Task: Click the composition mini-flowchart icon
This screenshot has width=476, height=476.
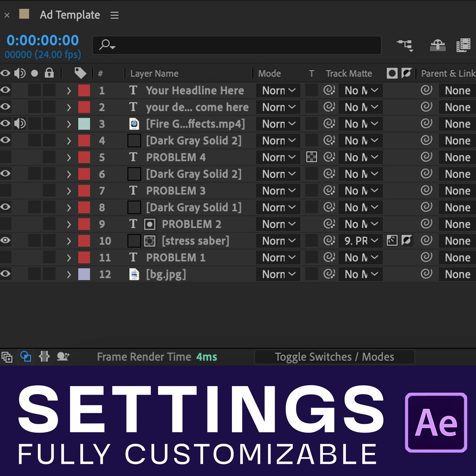Action: pos(405,45)
